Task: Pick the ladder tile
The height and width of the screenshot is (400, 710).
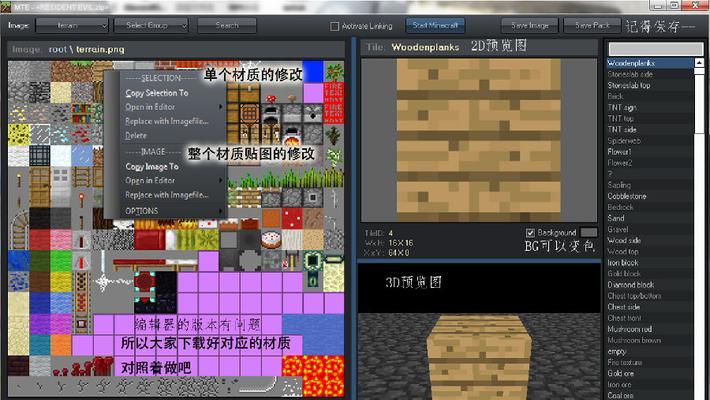Action: [x=82, y=176]
